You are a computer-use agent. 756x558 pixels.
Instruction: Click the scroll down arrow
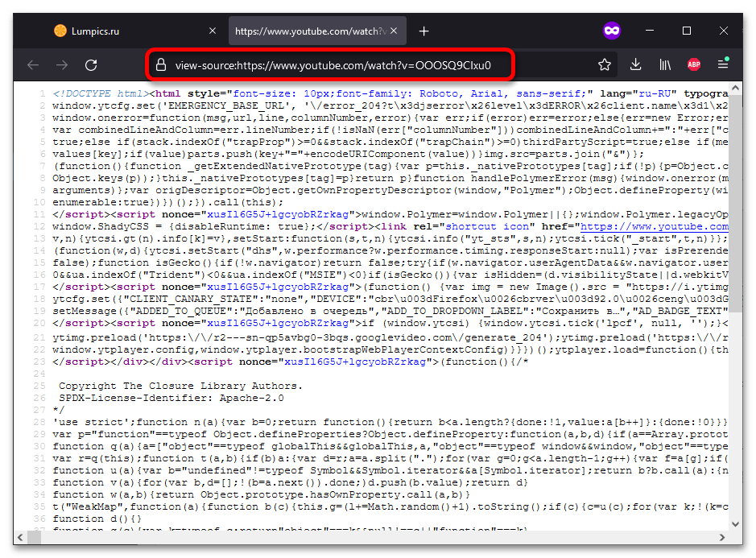coord(735,524)
